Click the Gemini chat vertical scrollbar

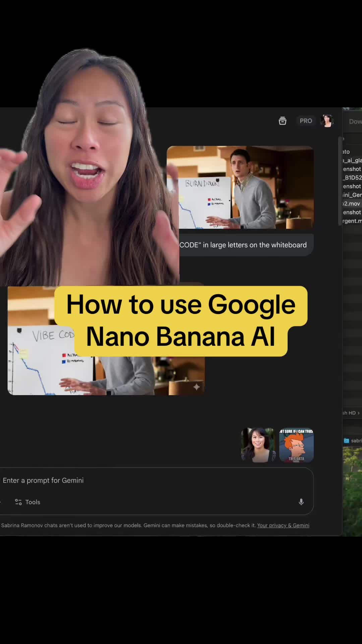point(340,181)
